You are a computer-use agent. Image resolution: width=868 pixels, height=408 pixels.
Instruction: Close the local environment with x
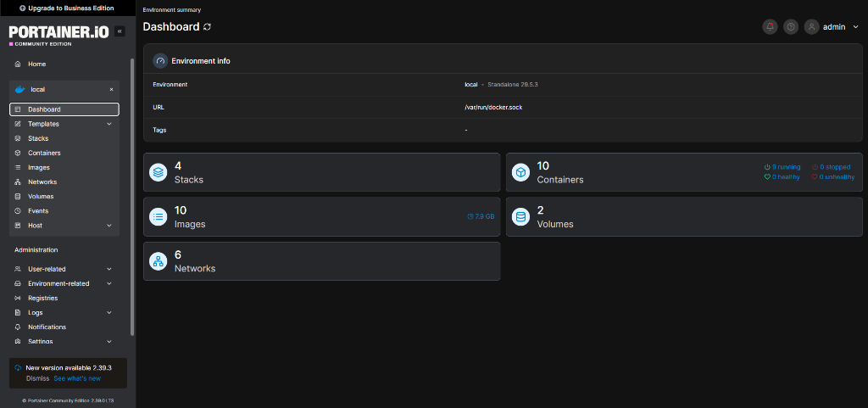(111, 89)
